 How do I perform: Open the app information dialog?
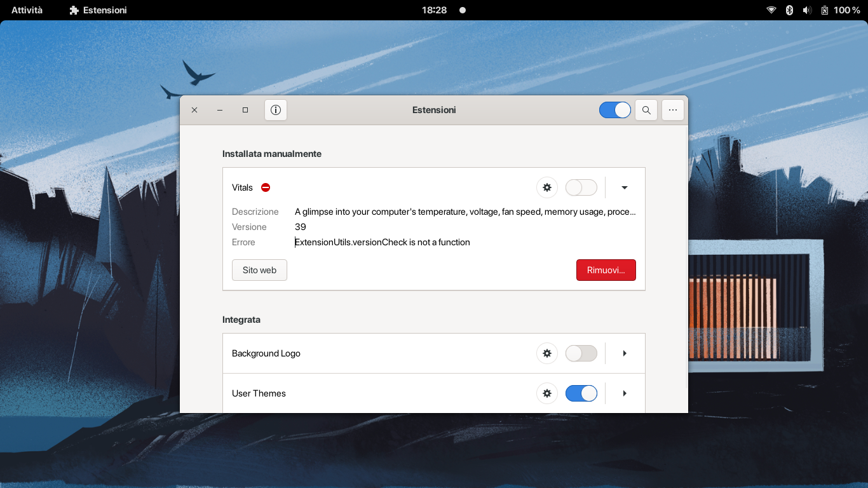275,109
